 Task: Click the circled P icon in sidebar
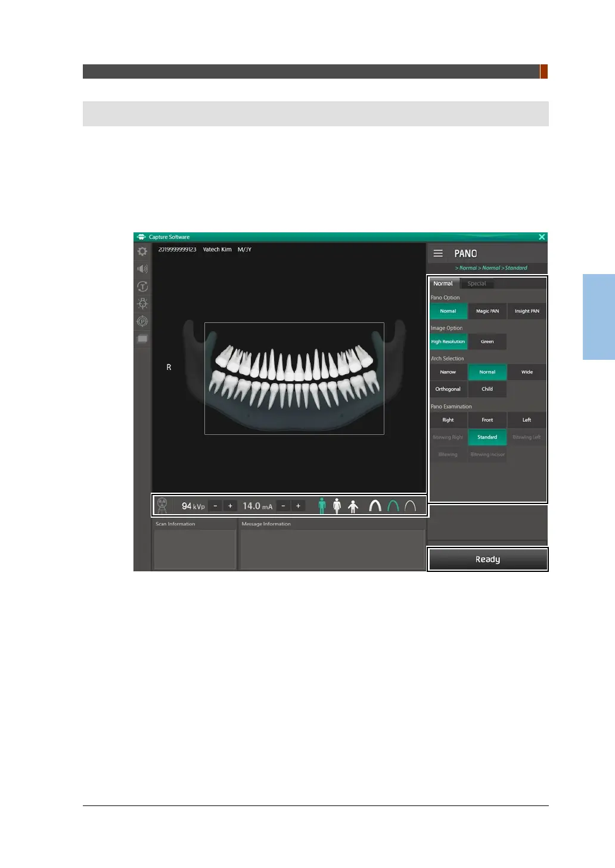(142, 321)
